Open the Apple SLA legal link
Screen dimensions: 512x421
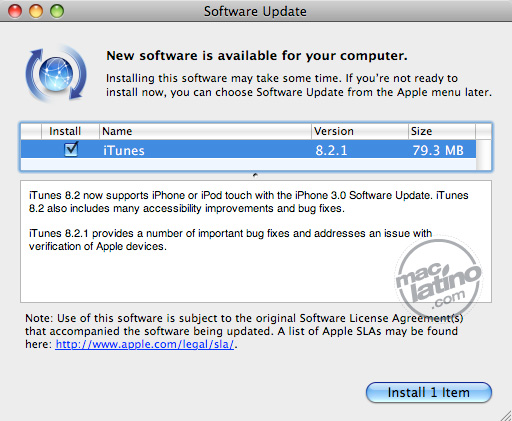(145, 344)
